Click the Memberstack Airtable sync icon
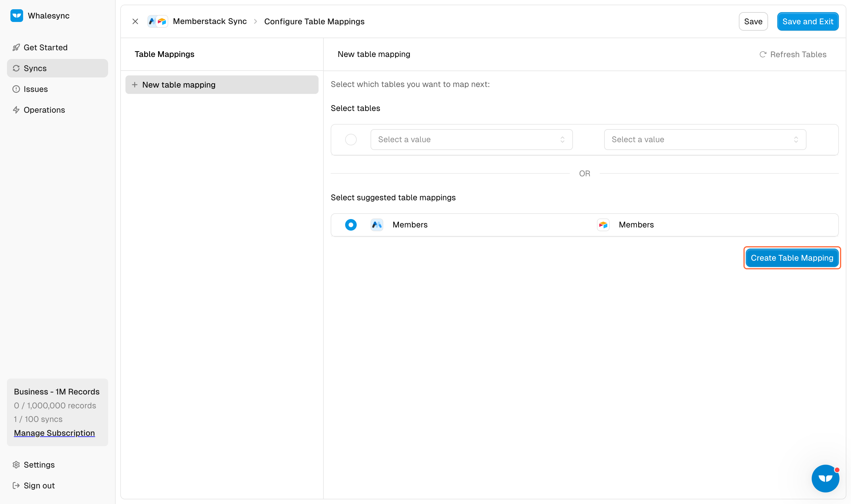 pos(157,21)
